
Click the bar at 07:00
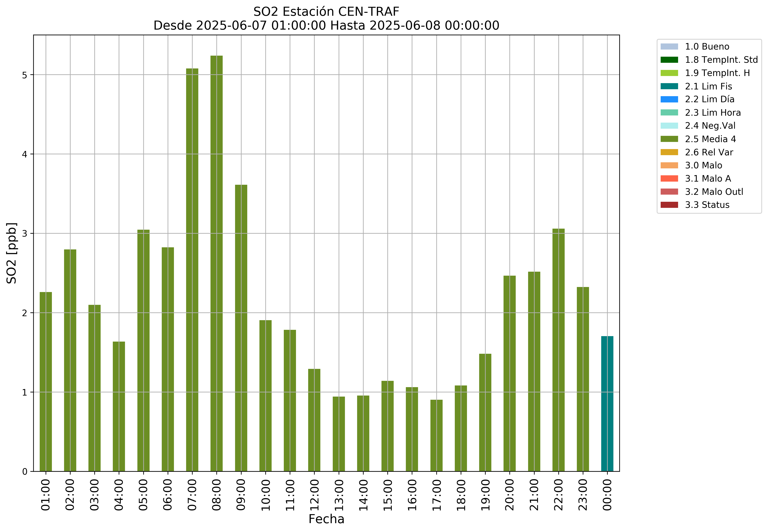(x=192, y=270)
